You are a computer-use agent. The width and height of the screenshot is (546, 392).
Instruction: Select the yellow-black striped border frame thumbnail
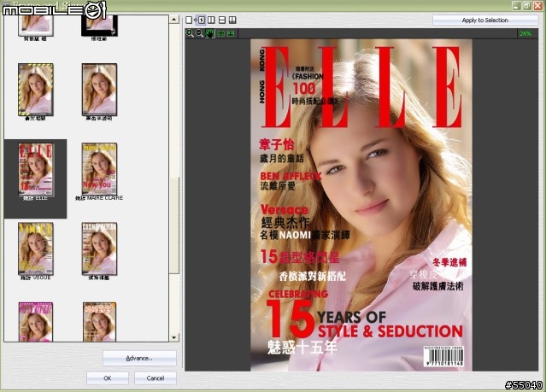tap(36, 90)
